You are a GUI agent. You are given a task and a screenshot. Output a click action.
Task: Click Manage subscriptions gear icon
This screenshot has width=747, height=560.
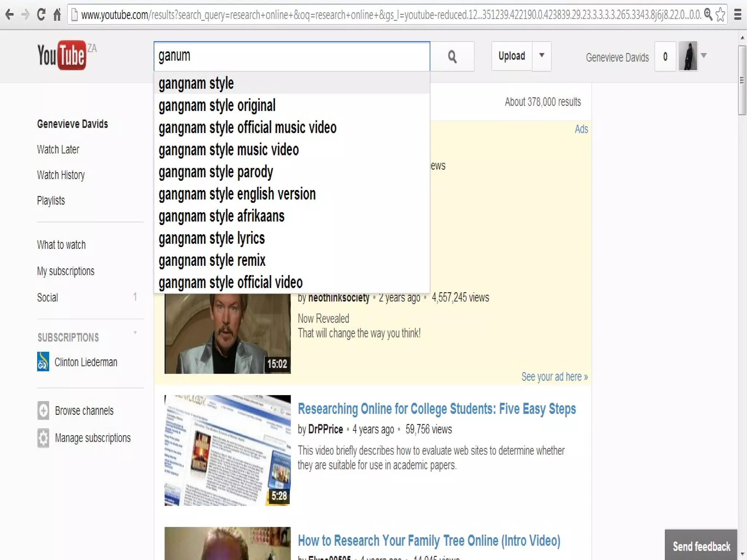(43, 438)
